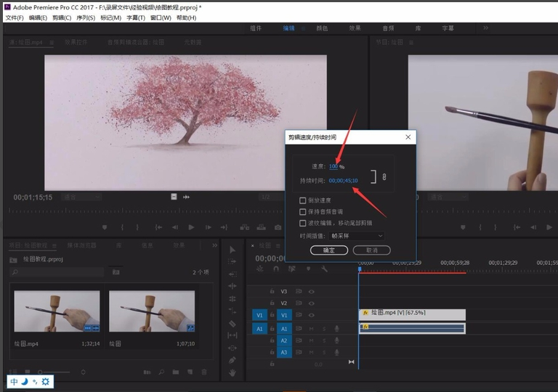Select the Hand tool in tools panel
The height and width of the screenshot is (392, 558).
tap(232, 372)
